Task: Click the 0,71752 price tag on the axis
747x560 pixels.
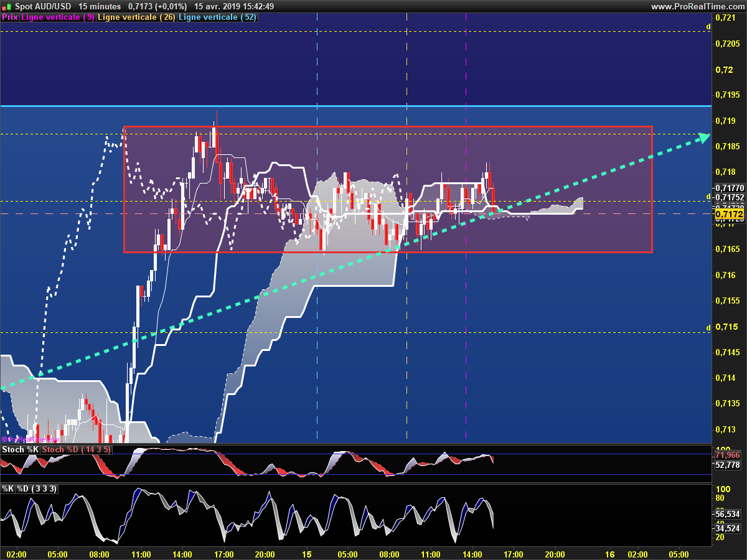Action: click(x=730, y=197)
